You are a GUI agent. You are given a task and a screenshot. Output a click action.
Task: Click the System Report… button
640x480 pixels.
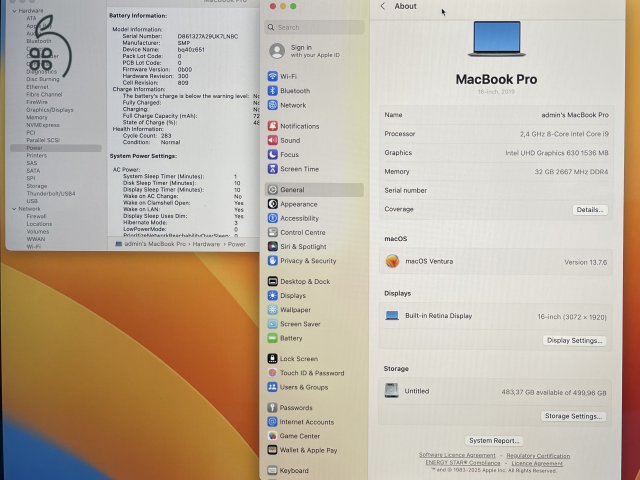[494, 441]
